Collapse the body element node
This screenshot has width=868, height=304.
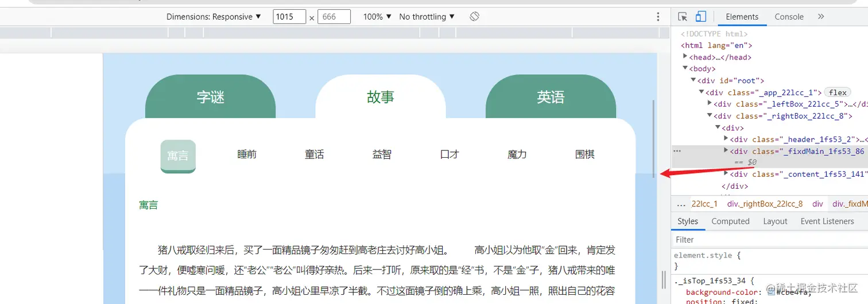[x=685, y=68]
